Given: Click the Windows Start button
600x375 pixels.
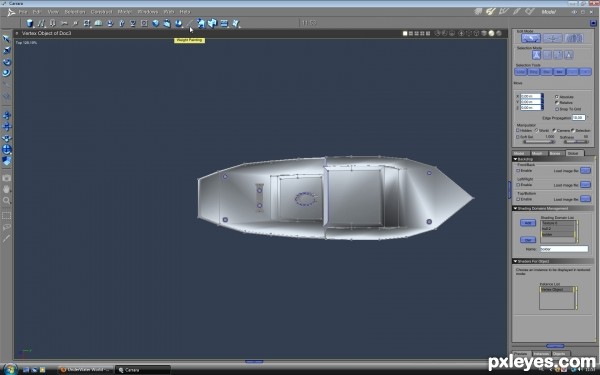Looking at the screenshot, I should click(x=10, y=369).
